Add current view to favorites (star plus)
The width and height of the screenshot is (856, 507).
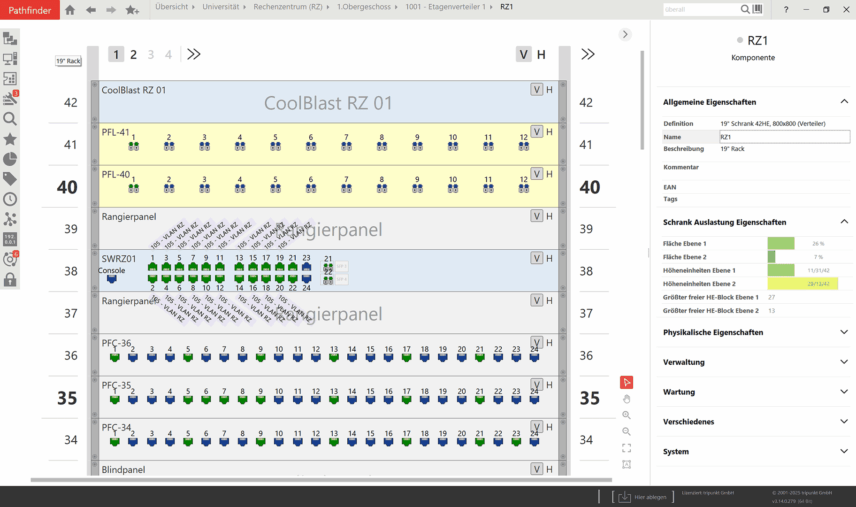133,9
